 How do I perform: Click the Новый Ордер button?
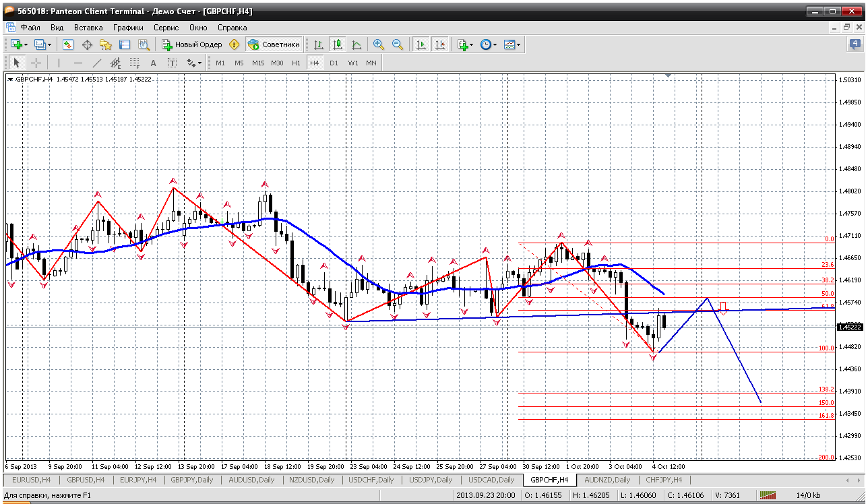(x=192, y=44)
